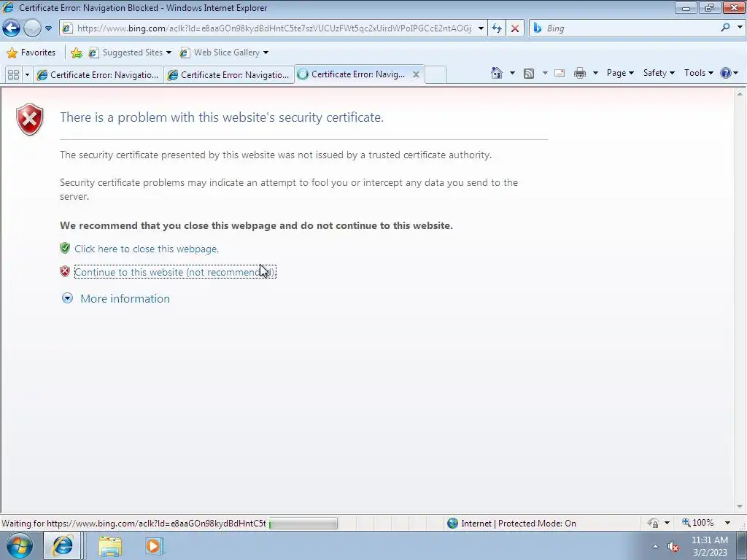Switch to the second Certificate Error tab
This screenshot has height=560, width=747.
point(228,75)
